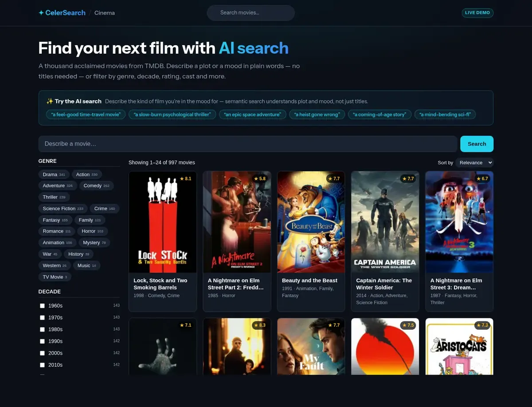Select the History genre chip
Viewport: 532px width, 407px height.
(78, 254)
